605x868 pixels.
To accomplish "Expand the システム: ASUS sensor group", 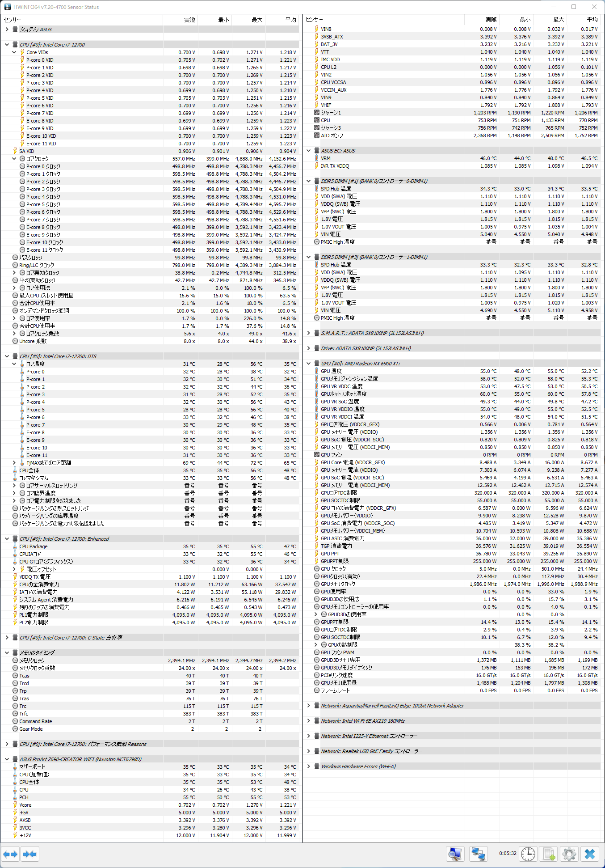I will (7, 30).
